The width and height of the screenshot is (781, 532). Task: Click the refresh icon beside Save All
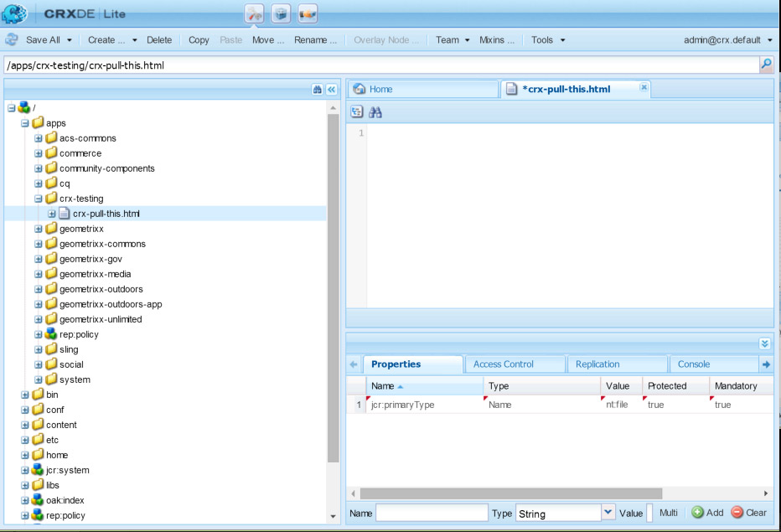click(x=12, y=40)
